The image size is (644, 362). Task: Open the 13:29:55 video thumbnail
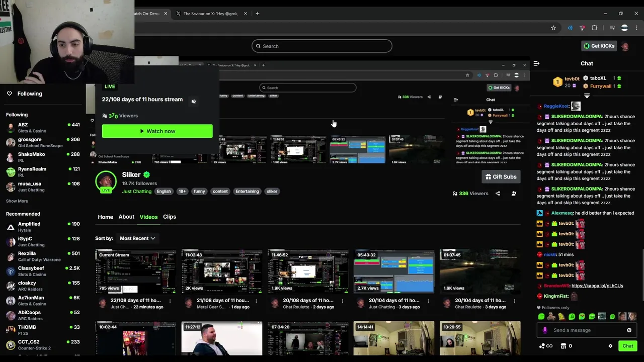(x=480, y=338)
